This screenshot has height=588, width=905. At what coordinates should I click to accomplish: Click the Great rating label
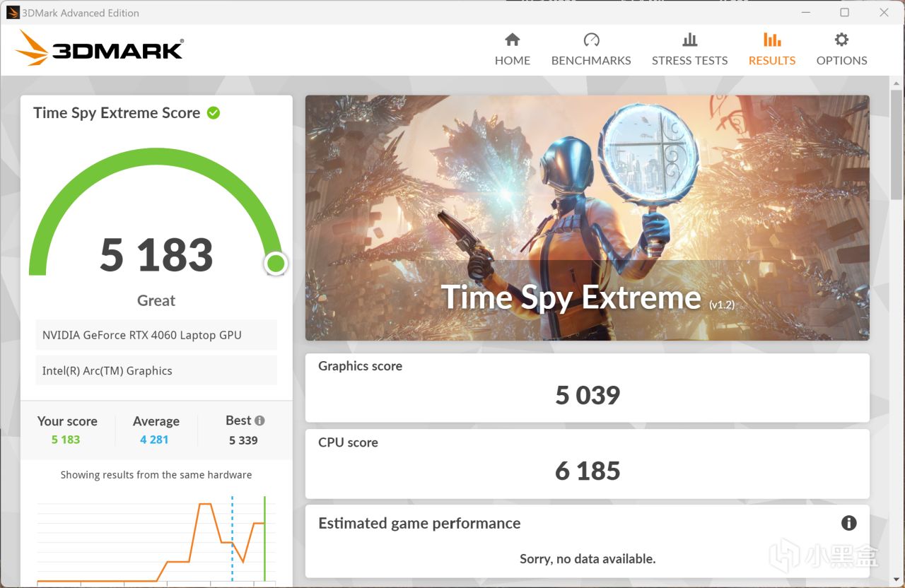tap(156, 300)
